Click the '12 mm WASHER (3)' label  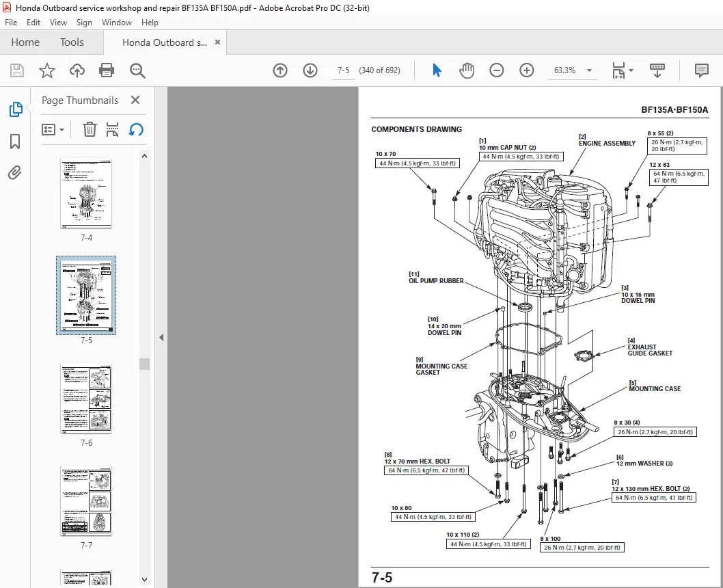click(x=644, y=464)
